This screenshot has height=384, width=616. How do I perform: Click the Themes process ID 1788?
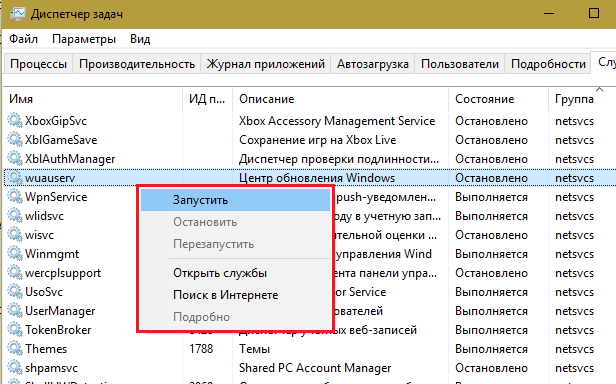pyautogui.click(x=201, y=349)
